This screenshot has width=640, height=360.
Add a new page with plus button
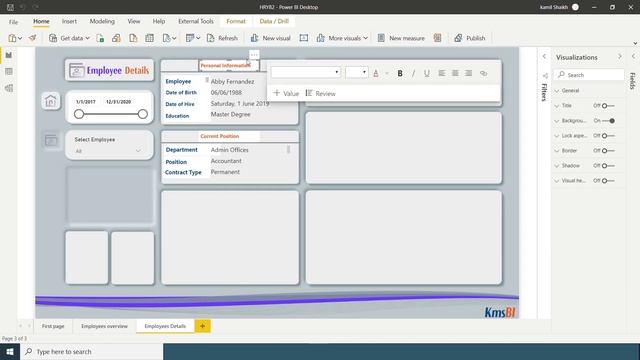[202, 326]
